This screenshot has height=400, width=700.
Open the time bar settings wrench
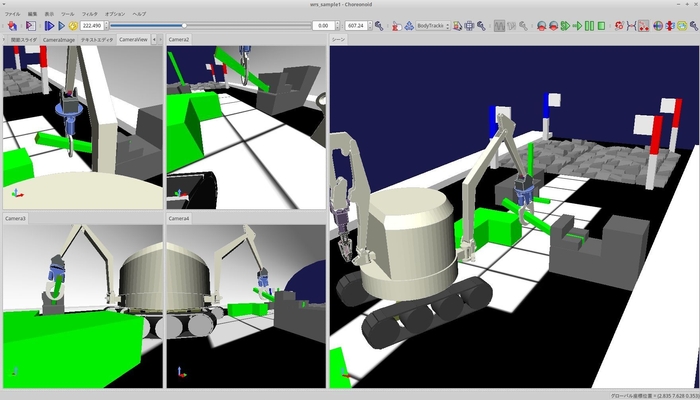379,25
